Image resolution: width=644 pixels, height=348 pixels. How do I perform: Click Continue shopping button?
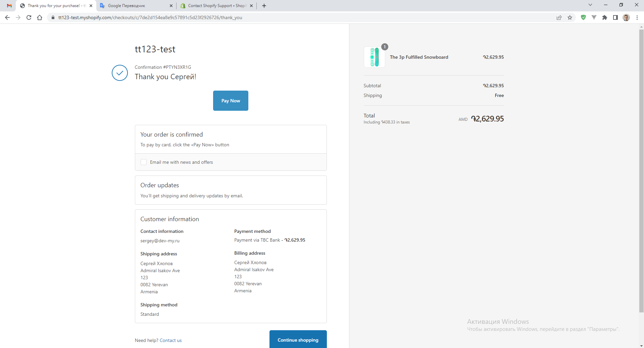click(298, 340)
